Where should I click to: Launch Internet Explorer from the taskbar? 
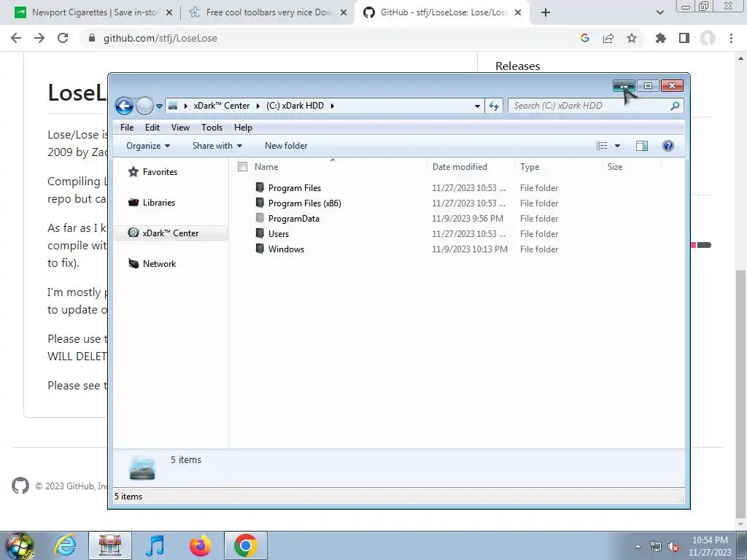pyautogui.click(x=65, y=545)
